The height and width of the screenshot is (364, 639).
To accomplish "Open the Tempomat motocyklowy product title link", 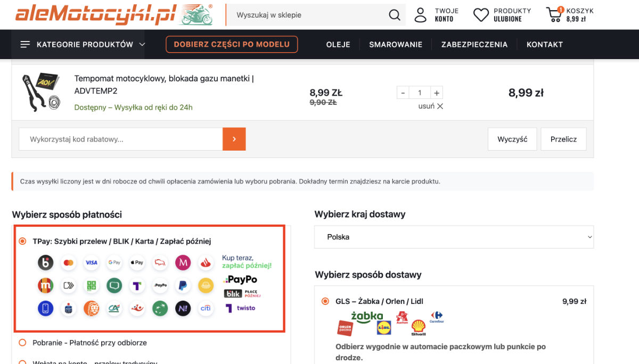I will click(x=164, y=85).
